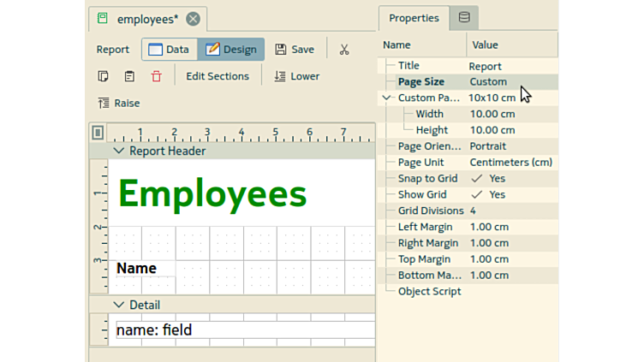
Task: Select the Properties tab
Action: (414, 18)
